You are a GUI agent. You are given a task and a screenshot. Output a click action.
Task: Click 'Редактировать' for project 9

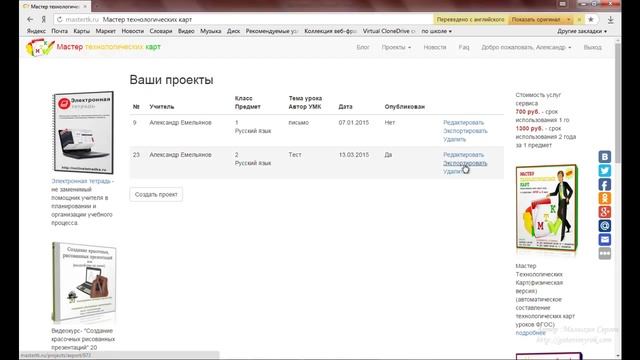pos(463,122)
